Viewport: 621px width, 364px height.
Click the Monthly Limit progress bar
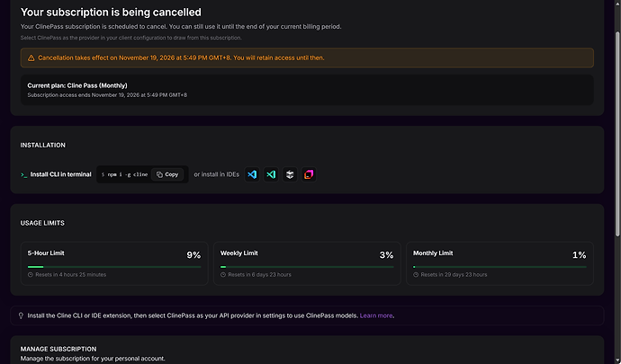499,267
